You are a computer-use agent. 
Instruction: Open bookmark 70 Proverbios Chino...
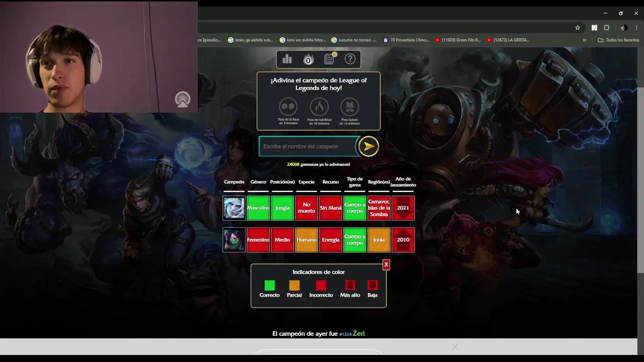[x=406, y=40]
